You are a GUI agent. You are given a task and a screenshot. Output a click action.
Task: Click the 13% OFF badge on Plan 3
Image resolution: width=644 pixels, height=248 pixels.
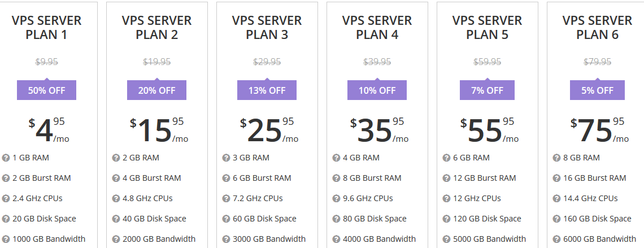(267, 90)
